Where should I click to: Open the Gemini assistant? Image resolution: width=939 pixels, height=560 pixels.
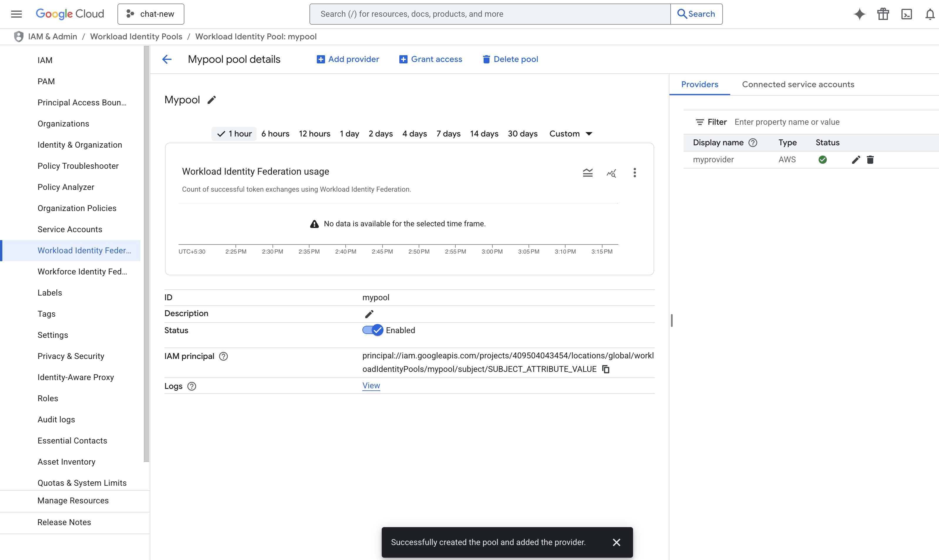tap(859, 14)
